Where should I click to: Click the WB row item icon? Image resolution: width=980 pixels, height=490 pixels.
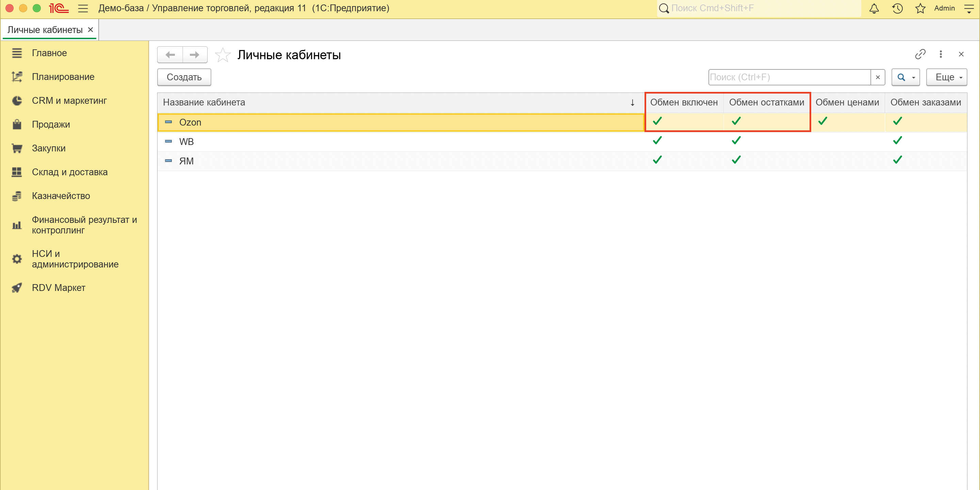click(168, 142)
